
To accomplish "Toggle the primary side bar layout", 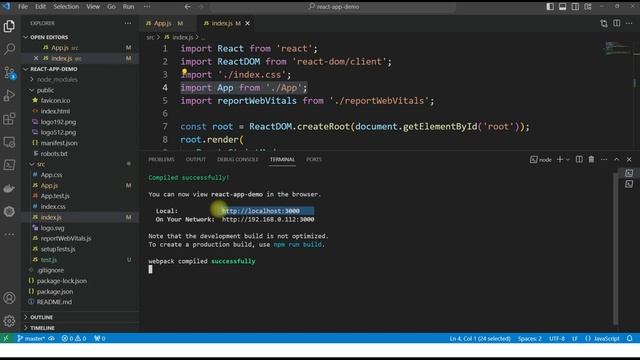I will (x=550, y=7).
